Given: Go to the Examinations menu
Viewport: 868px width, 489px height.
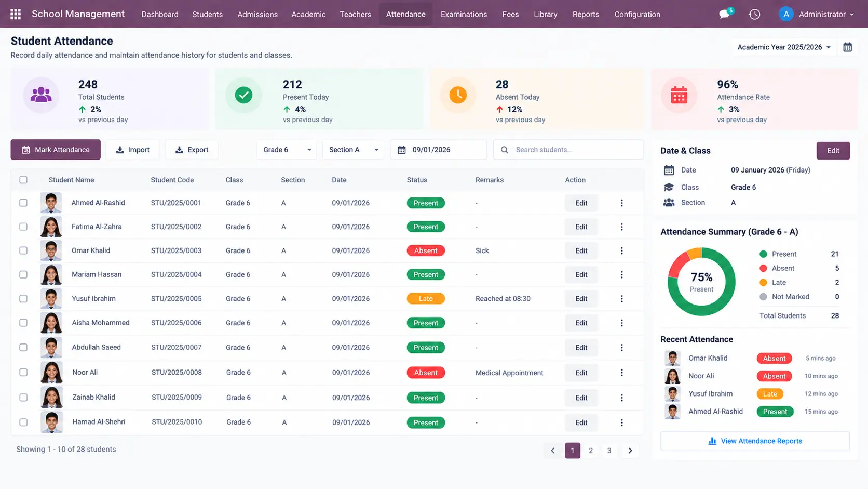Looking at the screenshot, I should pos(464,14).
